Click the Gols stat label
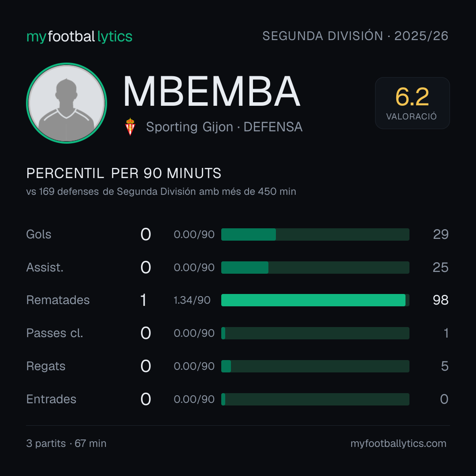This screenshot has width=476, height=476. click(38, 234)
